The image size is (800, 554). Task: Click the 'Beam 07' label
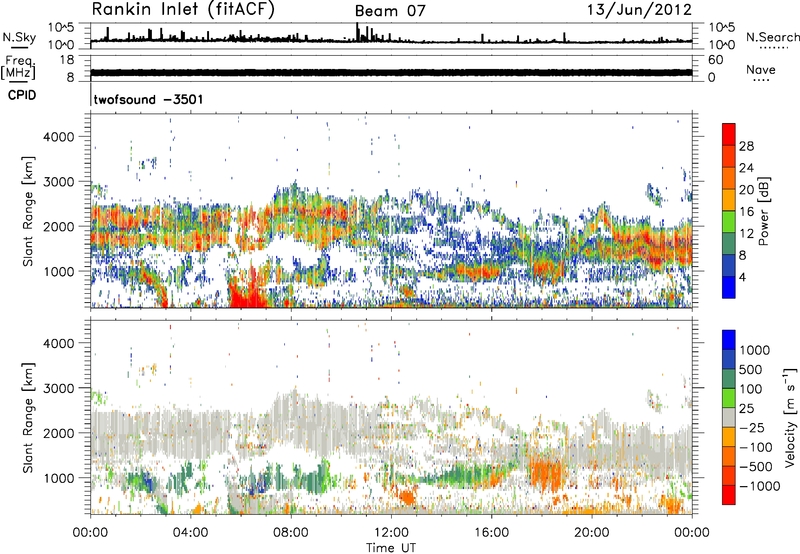pos(390,11)
